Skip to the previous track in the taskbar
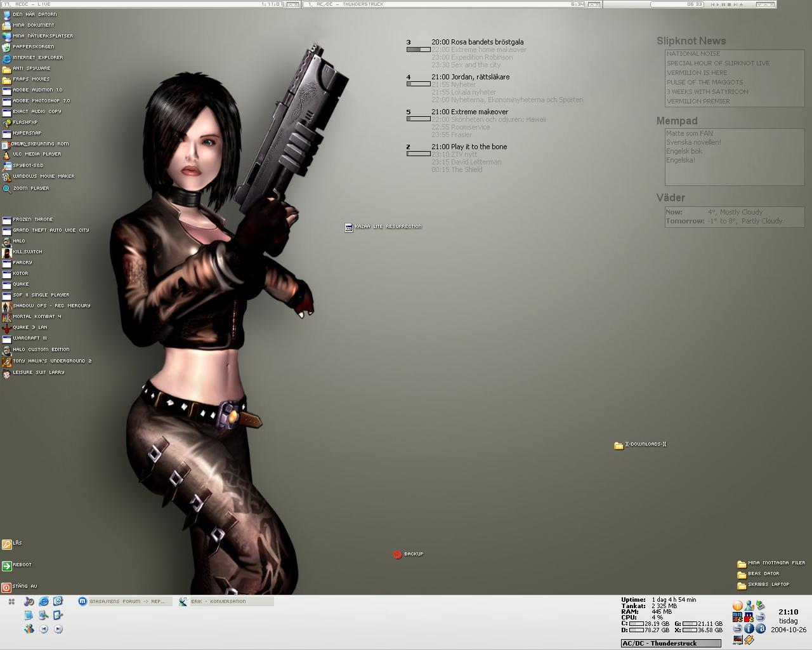Image resolution: width=812 pixels, height=650 pixels. click(x=44, y=629)
